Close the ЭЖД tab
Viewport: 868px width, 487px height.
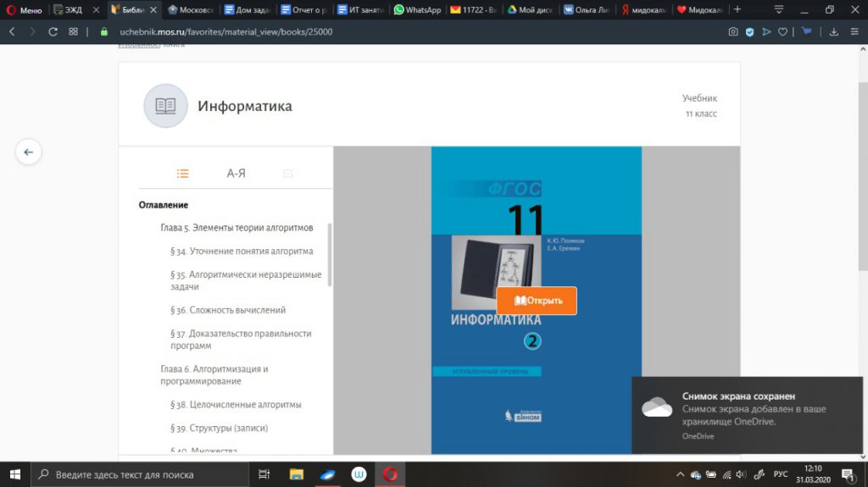click(x=97, y=10)
